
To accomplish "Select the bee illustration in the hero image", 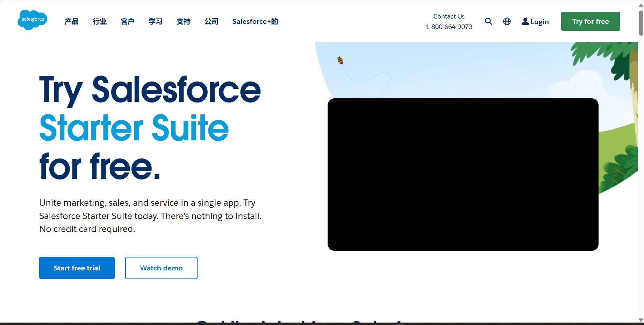I will [x=339, y=60].
